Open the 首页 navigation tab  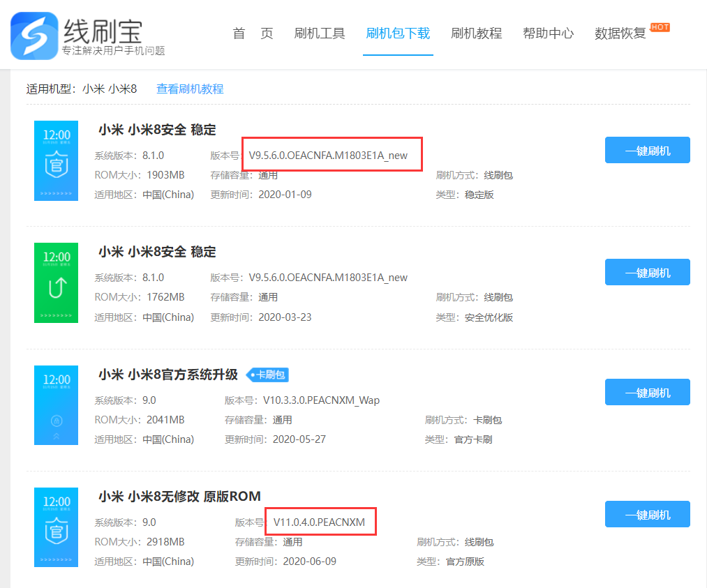click(x=253, y=33)
